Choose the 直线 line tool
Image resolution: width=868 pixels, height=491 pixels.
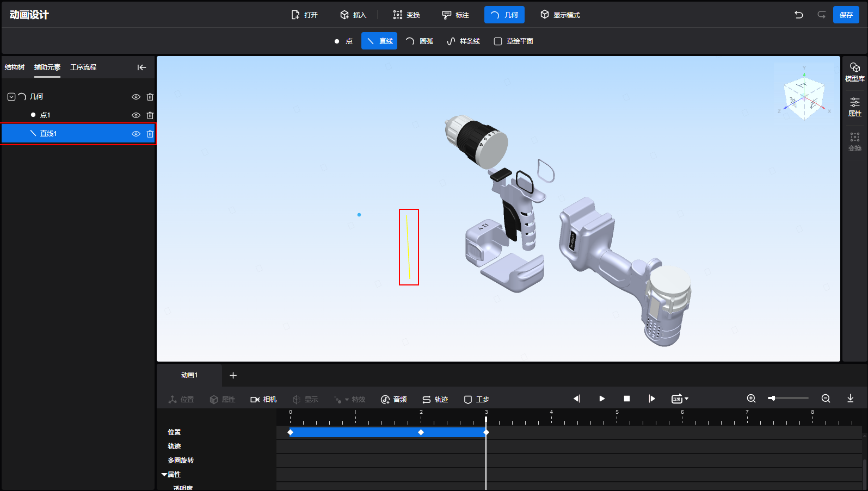coord(379,41)
